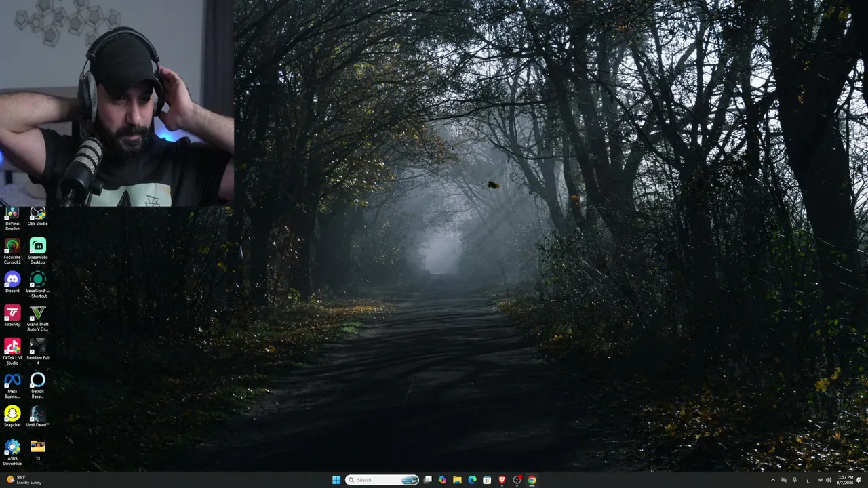
Task: Open the clock showing 1:57 PM
Action: 845,480
